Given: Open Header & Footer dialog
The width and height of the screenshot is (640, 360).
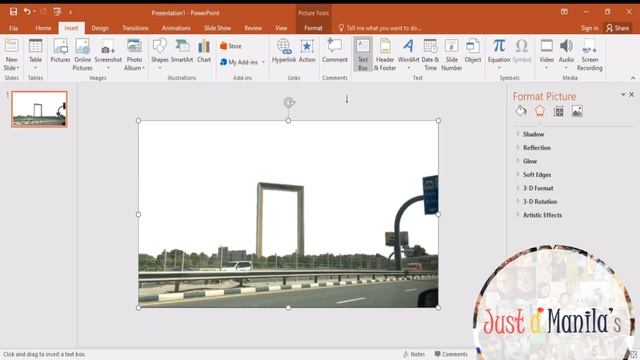Looking at the screenshot, I should 385,55.
